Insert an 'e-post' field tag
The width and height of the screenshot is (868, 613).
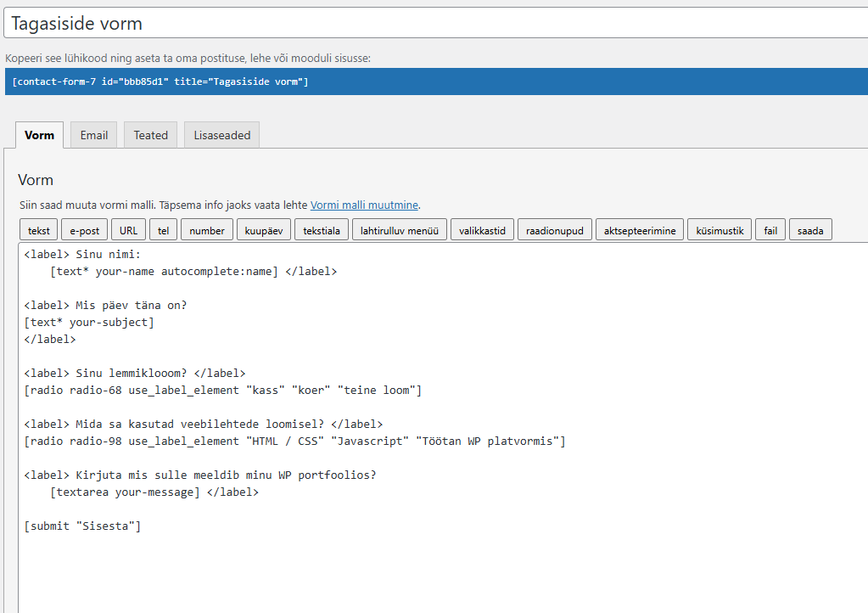[x=84, y=230]
